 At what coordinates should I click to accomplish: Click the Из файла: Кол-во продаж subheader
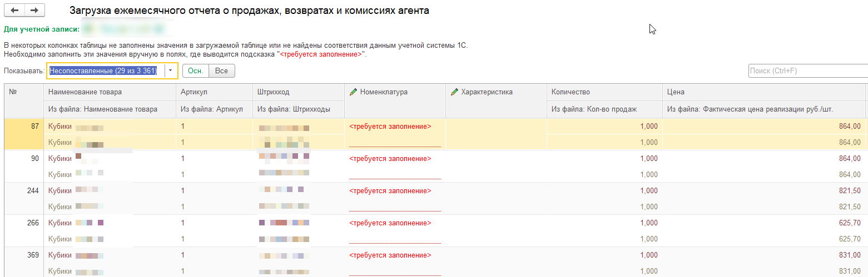pos(605,109)
